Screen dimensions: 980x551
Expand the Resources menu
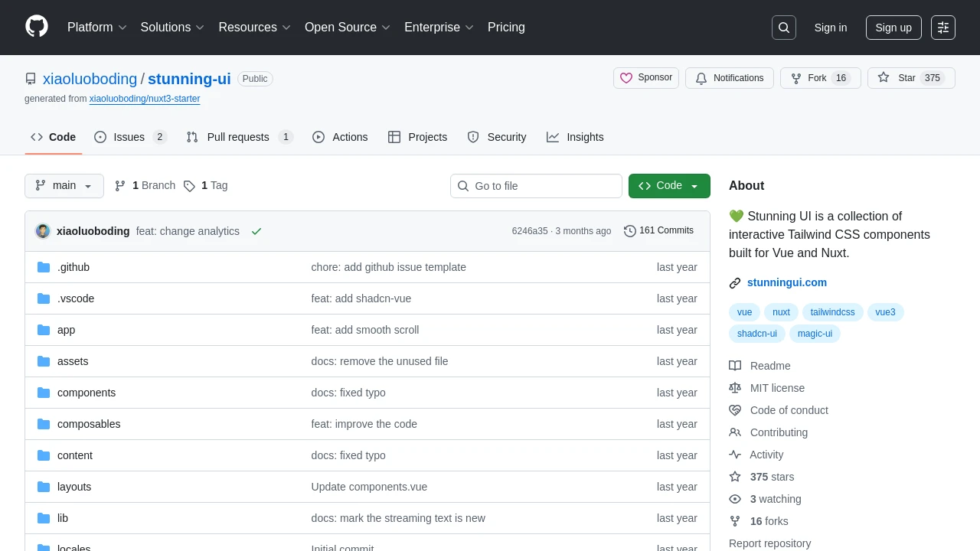254,28
